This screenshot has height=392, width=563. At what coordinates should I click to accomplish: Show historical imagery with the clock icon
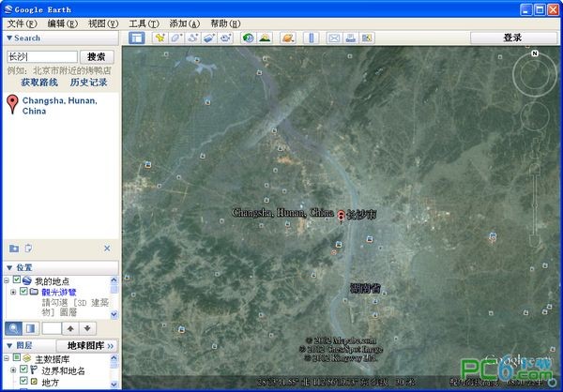(x=248, y=38)
